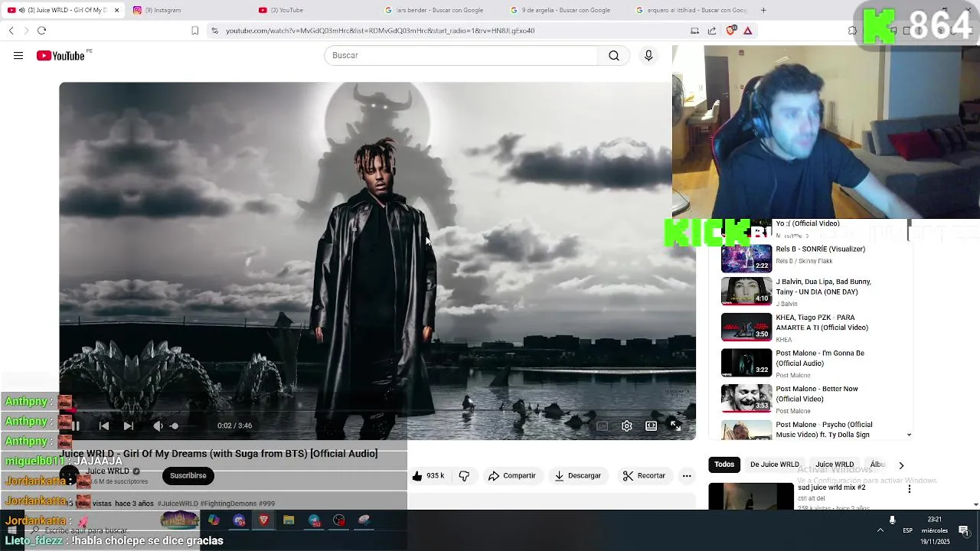Bookmark this page in the address bar
Screen dimensions: 980x551
pyautogui.click(x=194, y=31)
